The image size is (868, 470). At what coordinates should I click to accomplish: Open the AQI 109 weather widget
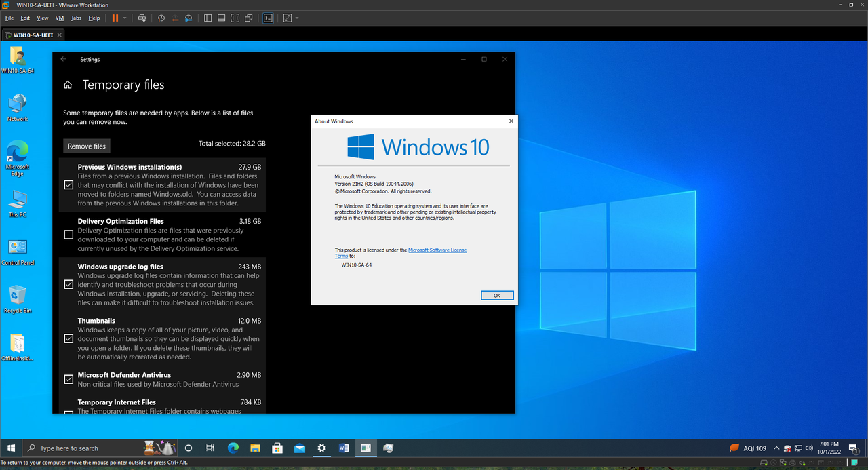click(x=748, y=448)
